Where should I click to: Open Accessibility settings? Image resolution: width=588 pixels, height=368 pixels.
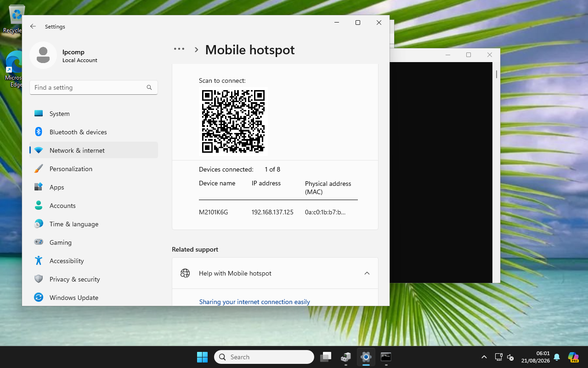94,261
